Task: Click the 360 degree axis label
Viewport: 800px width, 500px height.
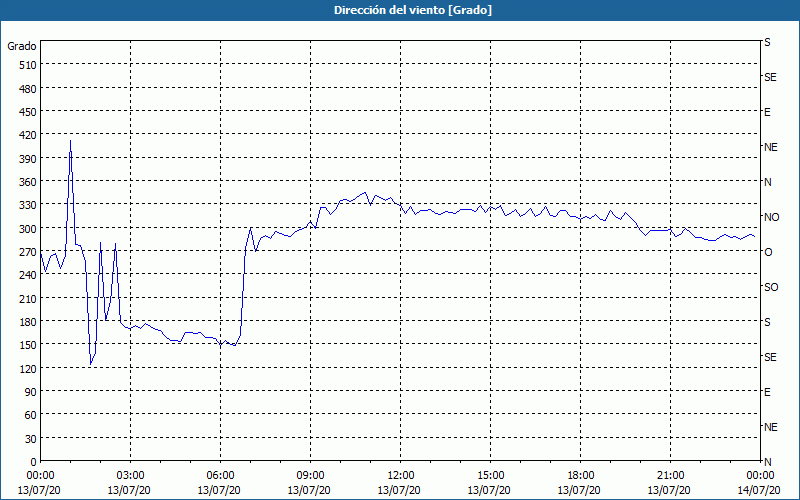Action: (29, 182)
